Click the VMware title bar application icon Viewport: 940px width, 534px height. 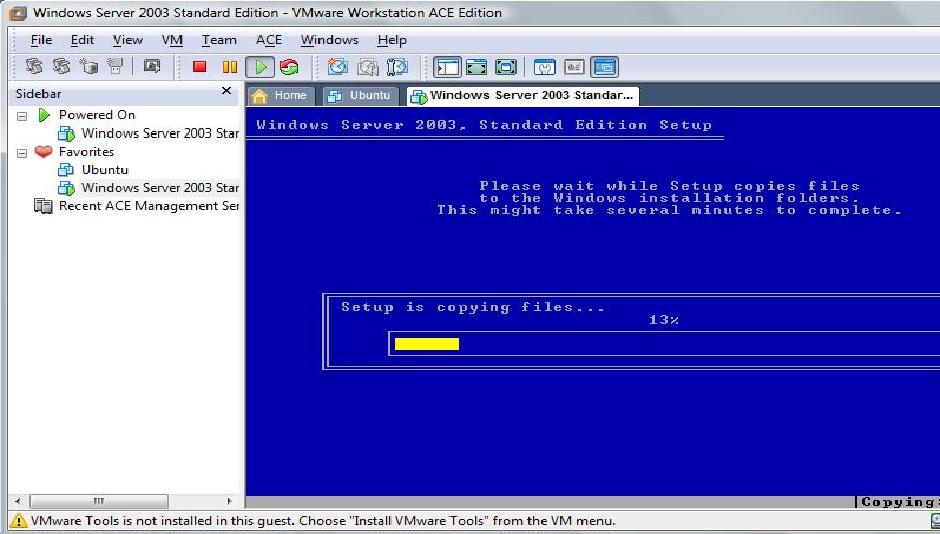18,13
